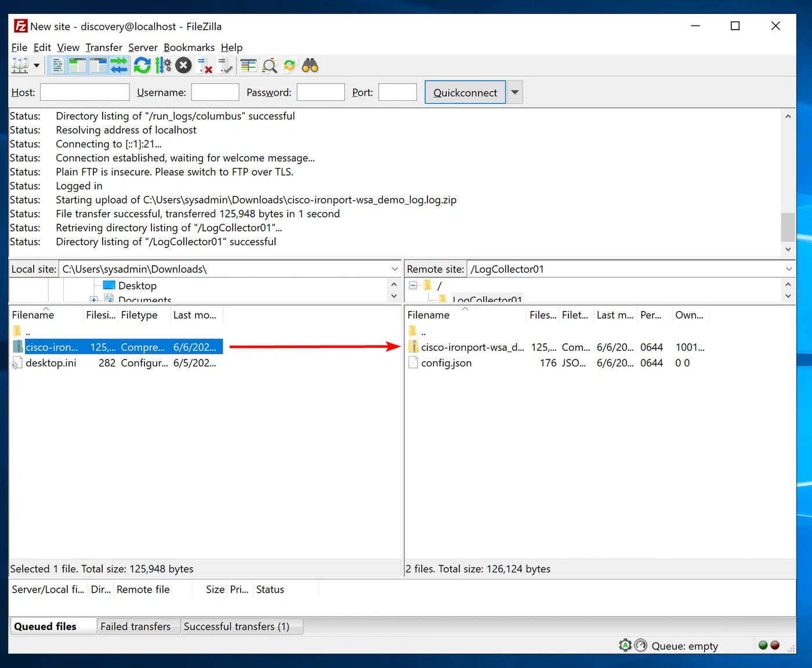Sort remote files by Permissions column
This screenshot has width=812, height=668.
(655, 315)
